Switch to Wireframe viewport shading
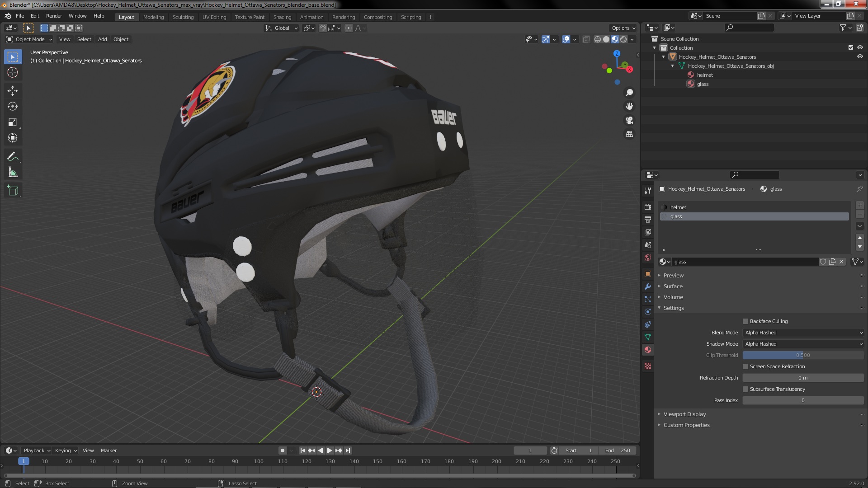The height and width of the screenshot is (488, 868). pyautogui.click(x=598, y=39)
